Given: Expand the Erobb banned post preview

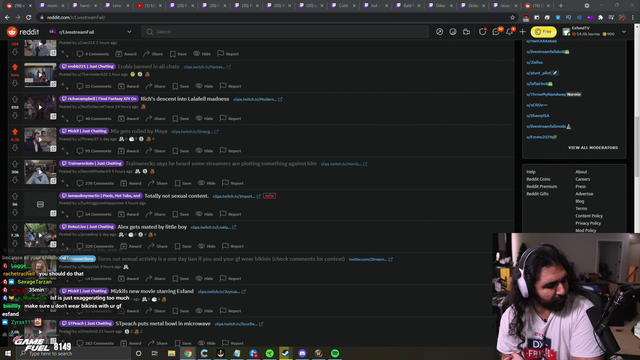Looking at the screenshot, I should point(65,86).
